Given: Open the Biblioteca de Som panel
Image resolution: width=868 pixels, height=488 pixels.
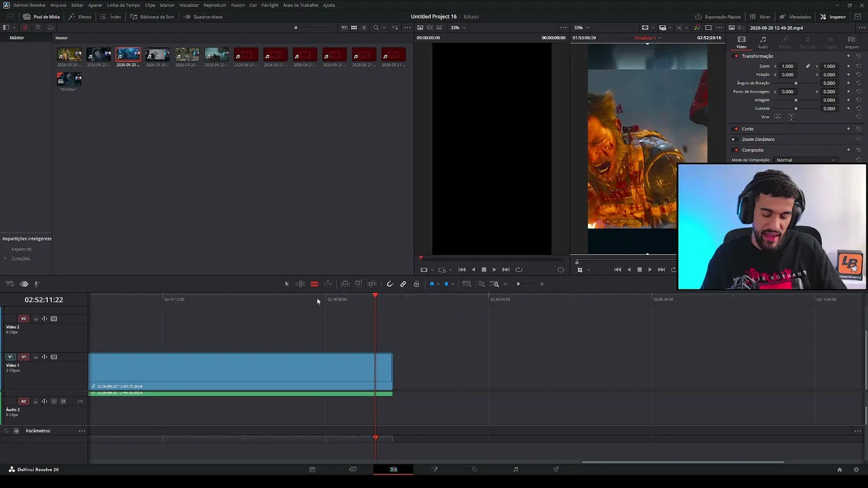Looking at the screenshot, I should pyautogui.click(x=153, y=16).
